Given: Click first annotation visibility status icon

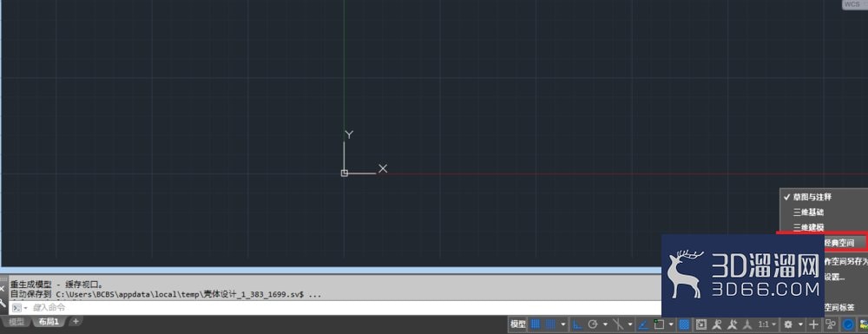Looking at the screenshot, I should 717,324.
